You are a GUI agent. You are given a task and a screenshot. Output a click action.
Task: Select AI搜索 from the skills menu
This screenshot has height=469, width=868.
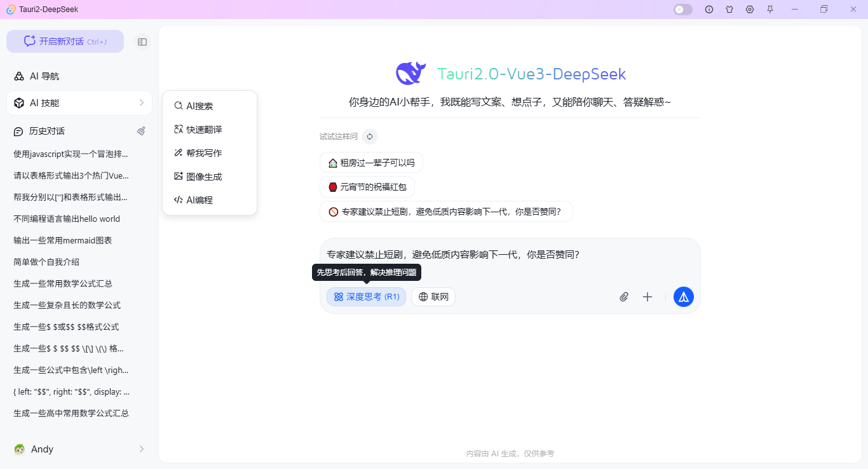tap(210, 106)
